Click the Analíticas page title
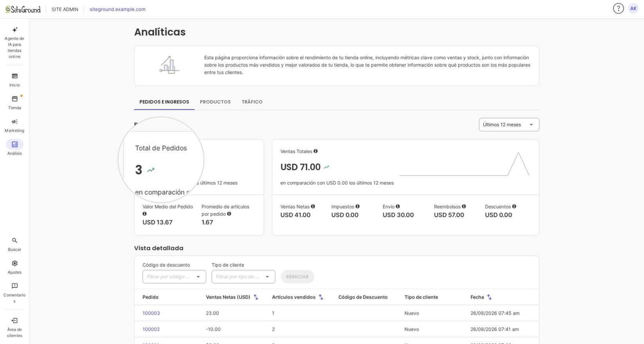The width and height of the screenshot is (644, 344). (160, 32)
